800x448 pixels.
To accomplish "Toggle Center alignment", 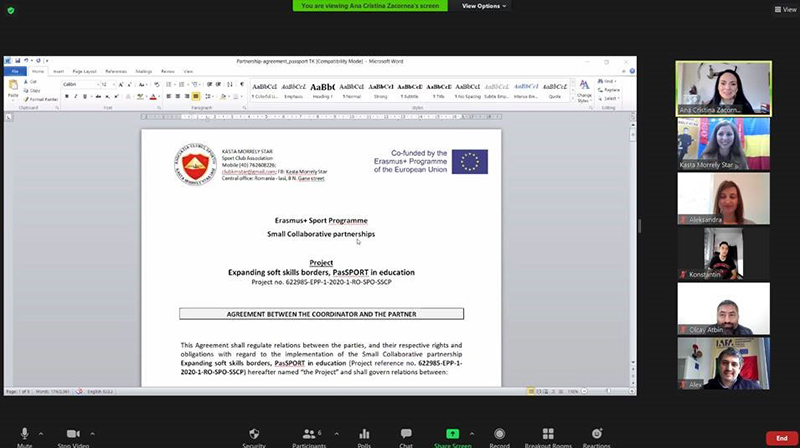I will [178, 96].
